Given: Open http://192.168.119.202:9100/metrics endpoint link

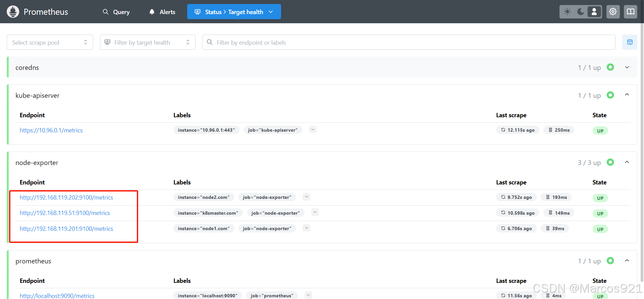Looking at the screenshot, I should [x=66, y=198].
